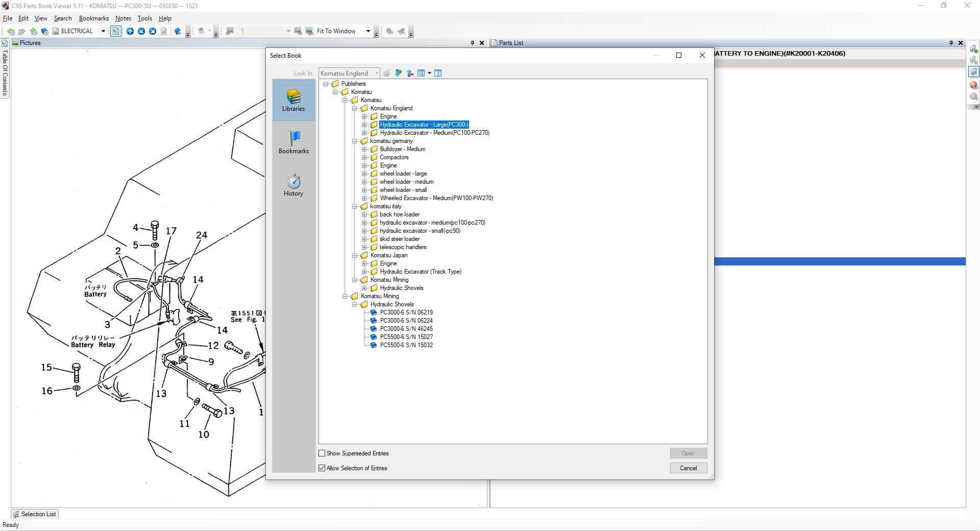Collapse the komatsu italy folder
This screenshot has height=531, width=980.
[355, 206]
